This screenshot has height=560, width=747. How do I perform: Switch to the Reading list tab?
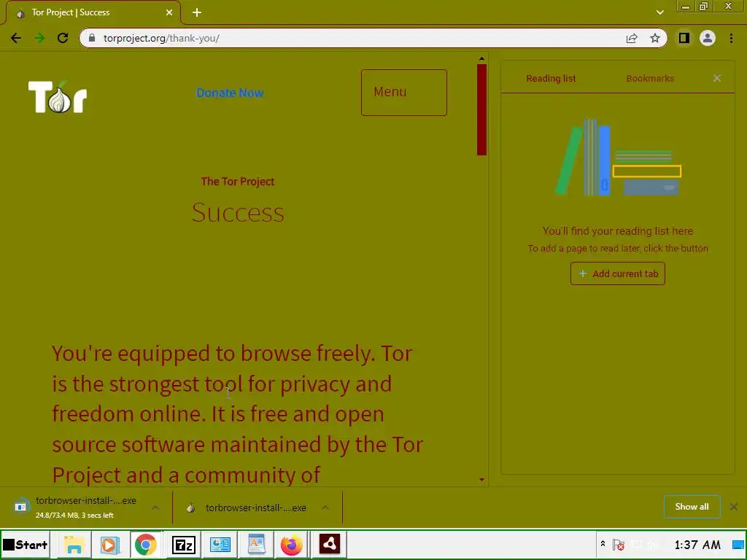[x=551, y=79]
